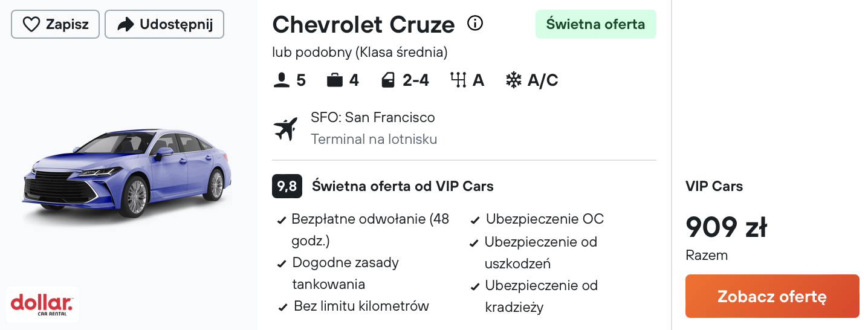Viewport: 868px width, 330px height.
Task: Click the share arrow icon
Action: (x=125, y=24)
